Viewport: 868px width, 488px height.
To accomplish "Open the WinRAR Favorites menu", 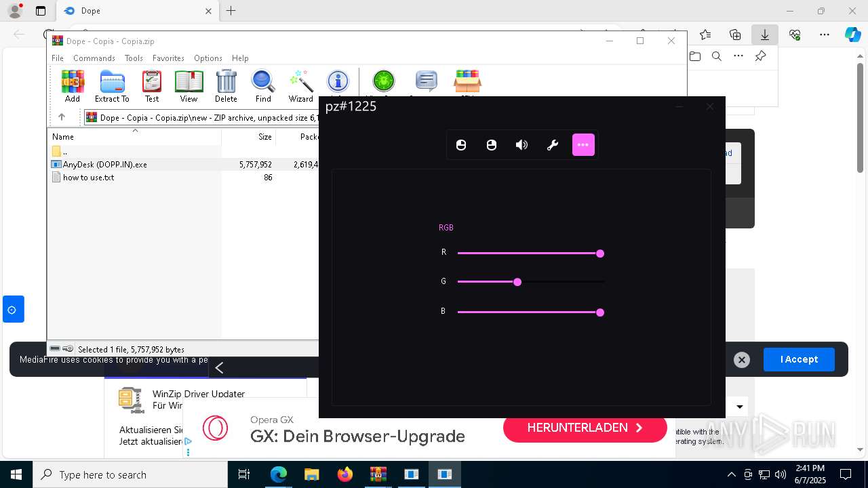I will (168, 58).
